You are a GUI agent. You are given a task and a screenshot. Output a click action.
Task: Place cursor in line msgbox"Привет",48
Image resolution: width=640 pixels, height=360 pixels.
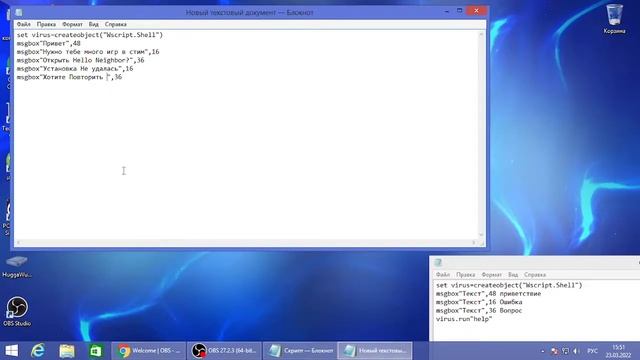[49, 43]
